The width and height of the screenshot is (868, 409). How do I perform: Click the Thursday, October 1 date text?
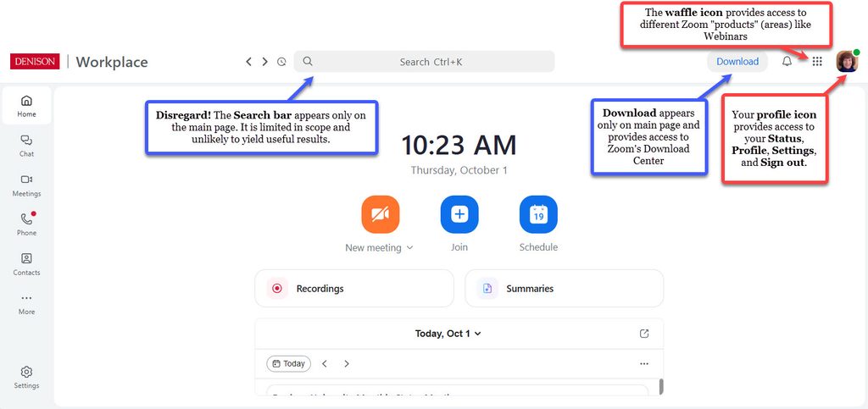pyautogui.click(x=459, y=170)
